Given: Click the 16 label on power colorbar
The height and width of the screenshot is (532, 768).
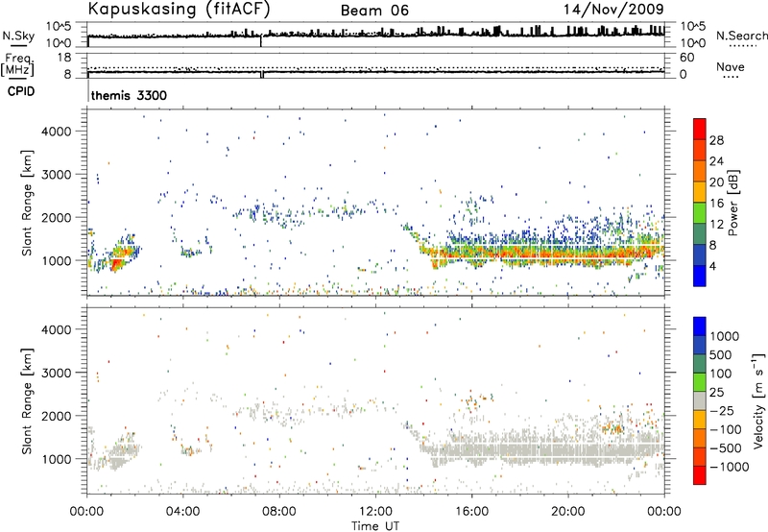Looking at the screenshot, I should (716, 204).
